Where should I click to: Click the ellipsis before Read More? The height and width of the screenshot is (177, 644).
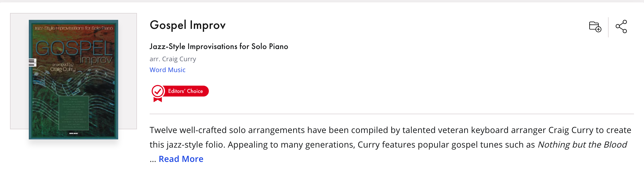point(153,160)
